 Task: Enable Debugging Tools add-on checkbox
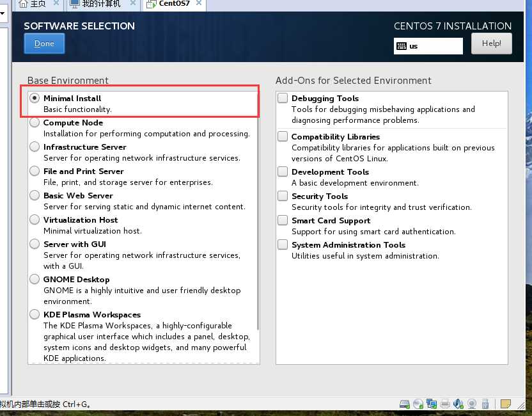pyautogui.click(x=283, y=98)
